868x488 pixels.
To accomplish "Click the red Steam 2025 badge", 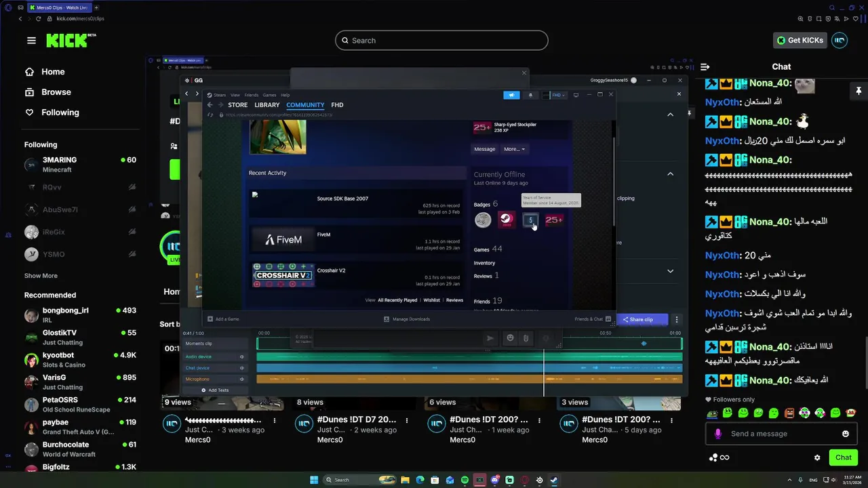I will coord(506,220).
